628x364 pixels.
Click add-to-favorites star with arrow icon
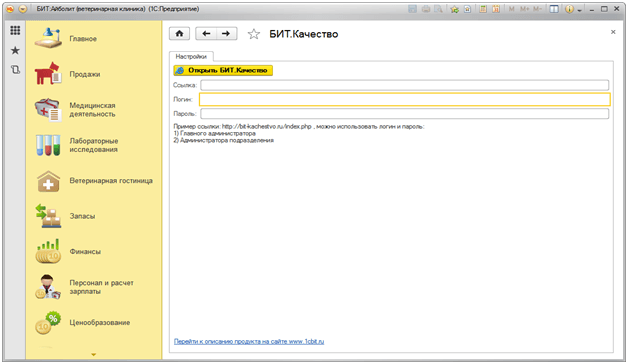click(455, 9)
